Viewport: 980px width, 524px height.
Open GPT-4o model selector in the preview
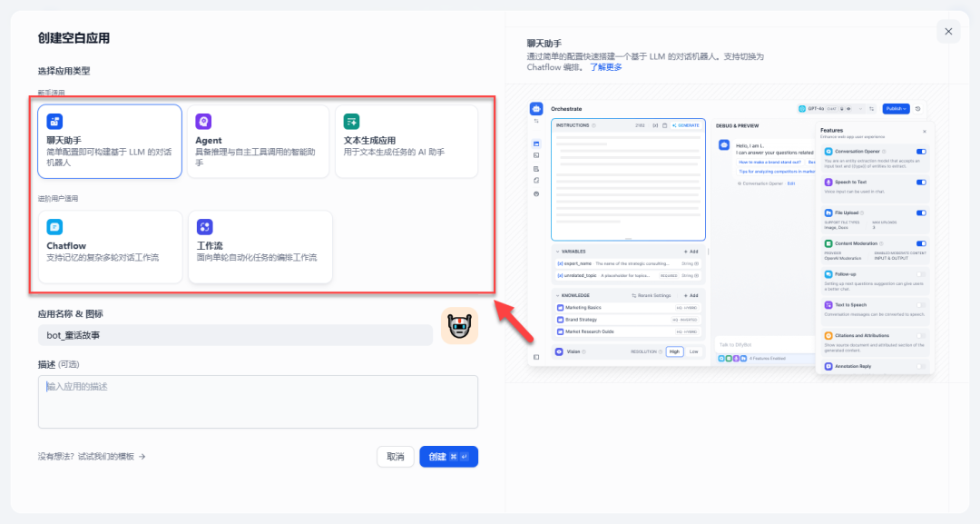(830, 108)
